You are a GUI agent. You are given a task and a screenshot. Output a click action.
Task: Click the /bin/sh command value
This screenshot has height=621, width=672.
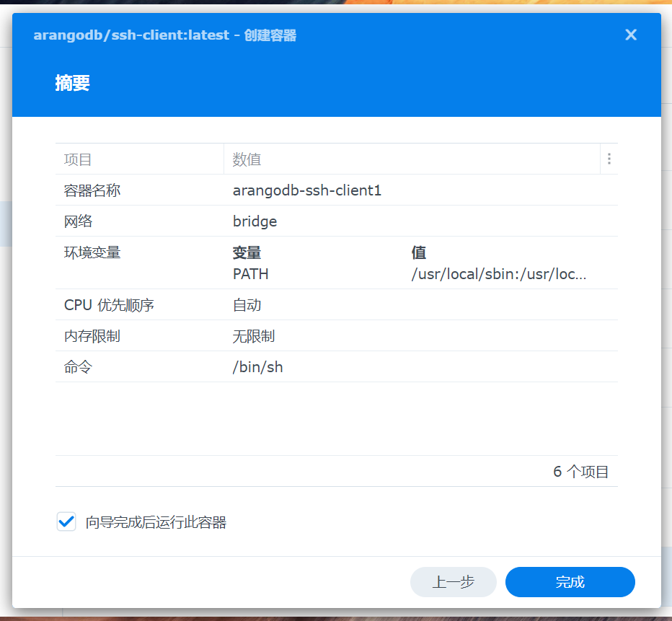tap(257, 367)
